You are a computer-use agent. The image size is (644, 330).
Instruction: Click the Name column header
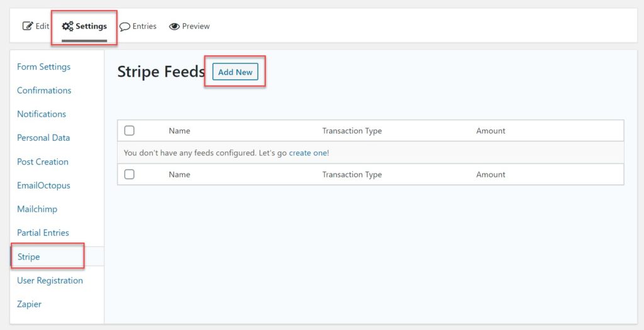coord(179,131)
